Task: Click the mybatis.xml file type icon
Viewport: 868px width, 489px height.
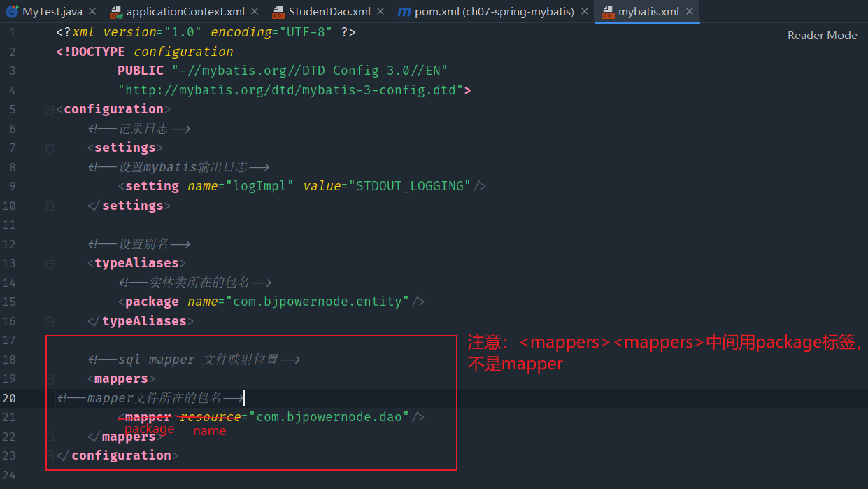Action: (x=606, y=11)
